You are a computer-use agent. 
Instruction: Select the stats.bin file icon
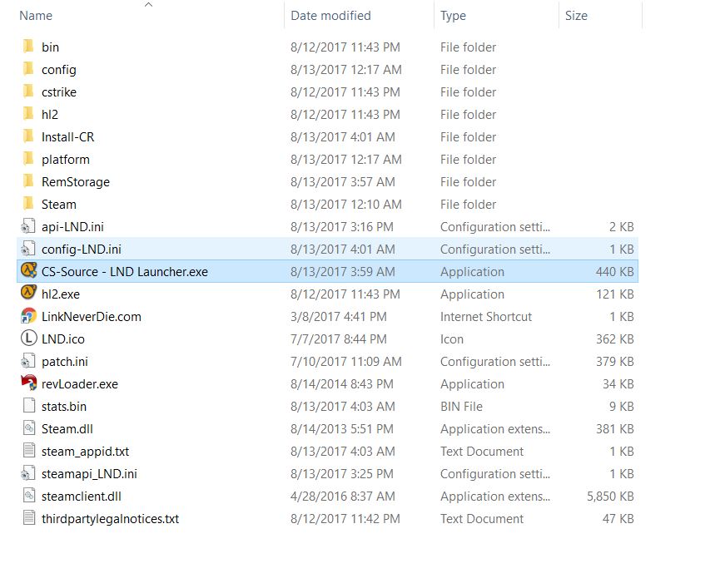pyautogui.click(x=28, y=406)
